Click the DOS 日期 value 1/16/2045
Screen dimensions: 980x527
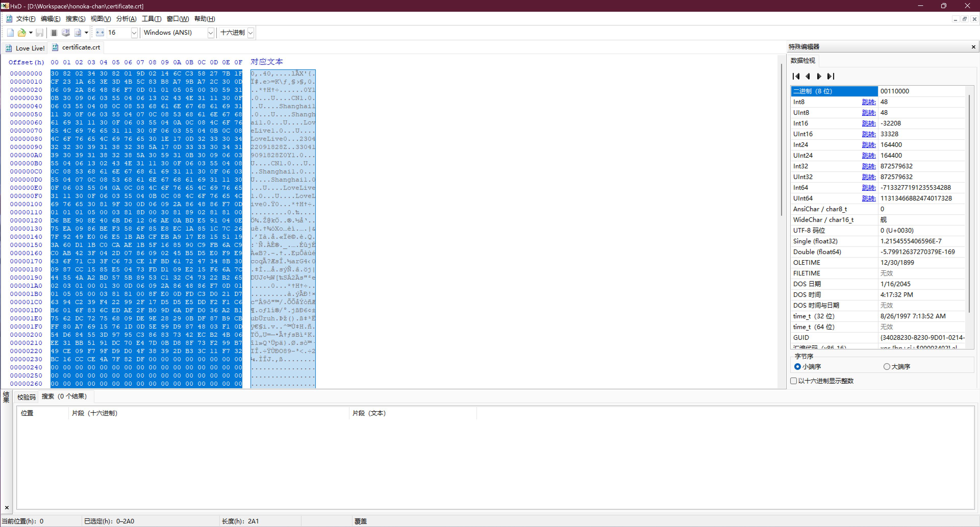[896, 284]
